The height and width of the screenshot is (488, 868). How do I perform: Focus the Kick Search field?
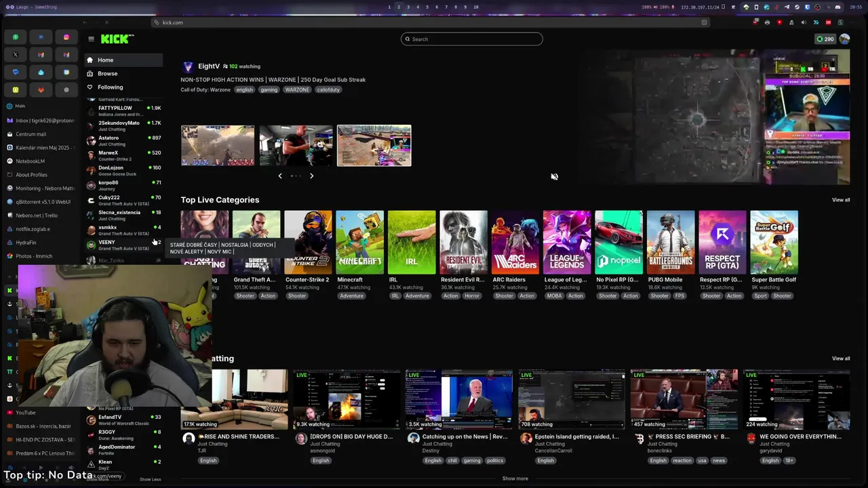(472, 39)
